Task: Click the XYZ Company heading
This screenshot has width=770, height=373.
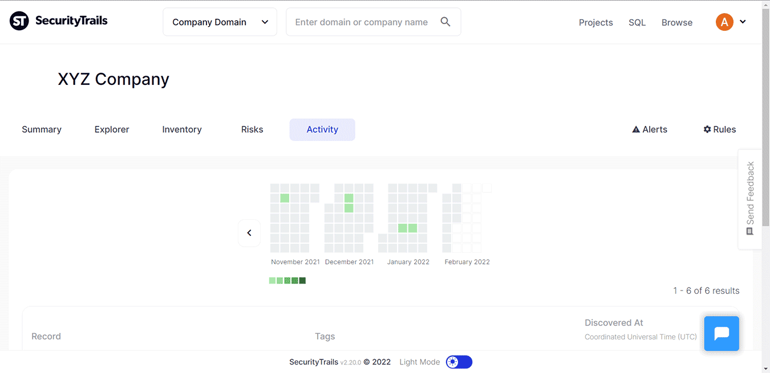Action: [113, 79]
